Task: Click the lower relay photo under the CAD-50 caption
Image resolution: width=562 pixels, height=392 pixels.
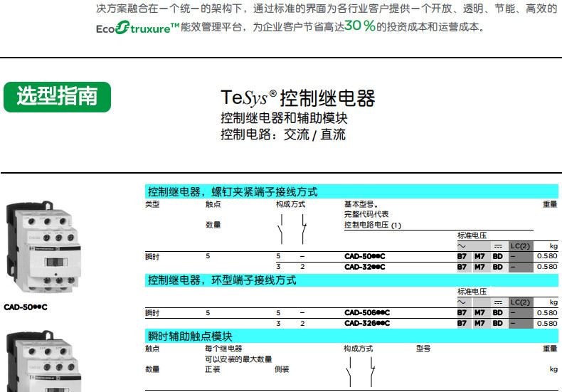Action: coord(43,361)
